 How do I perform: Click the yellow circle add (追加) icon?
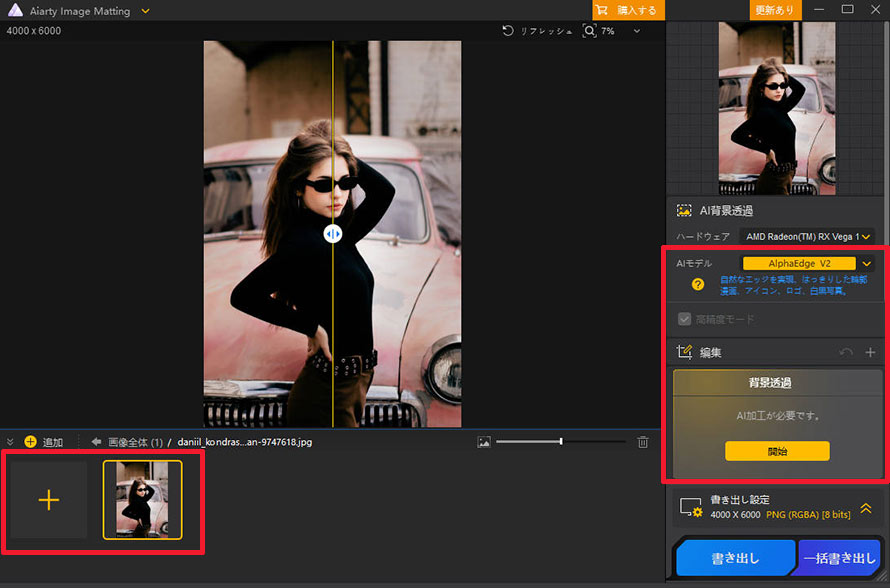(x=31, y=442)
